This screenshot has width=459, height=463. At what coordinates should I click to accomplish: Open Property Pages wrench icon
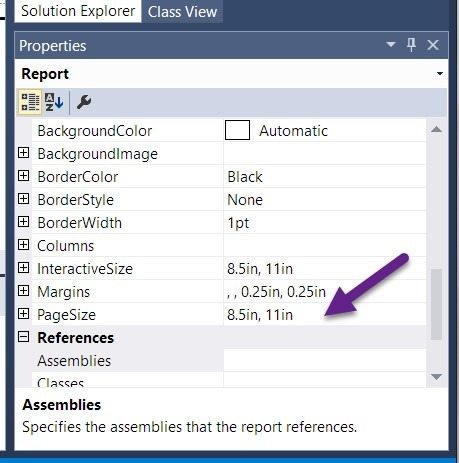(84, 102)
